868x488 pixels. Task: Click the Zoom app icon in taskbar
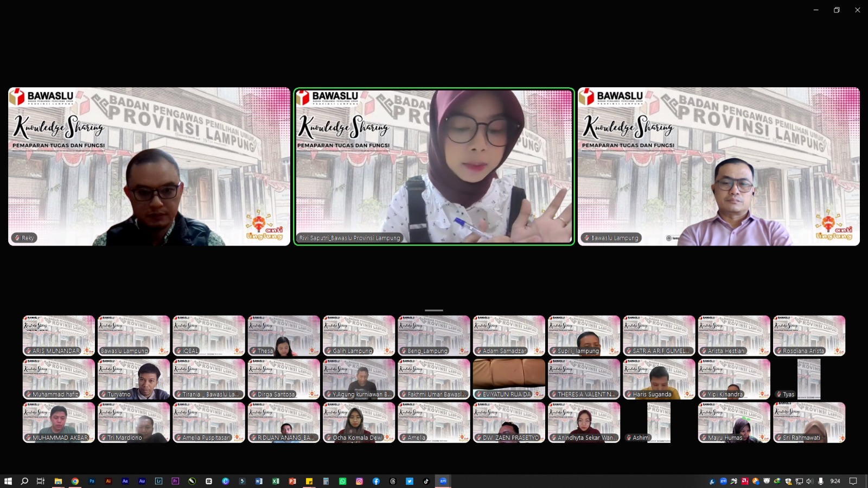point(443,481)
